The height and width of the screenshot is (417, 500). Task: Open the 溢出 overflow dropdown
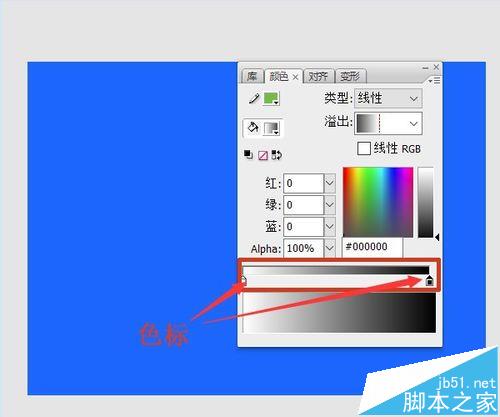[x=388, y=124]
